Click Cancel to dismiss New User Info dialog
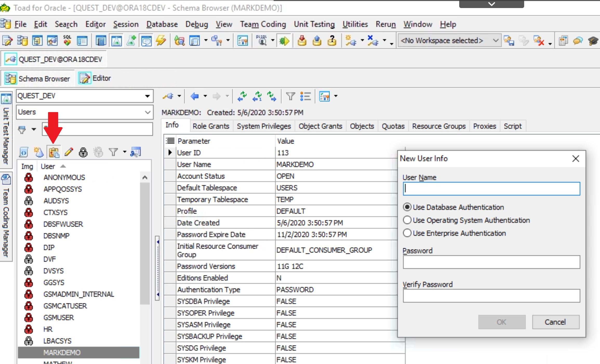Viewport: 600px width, 364px height. (555, 322)
